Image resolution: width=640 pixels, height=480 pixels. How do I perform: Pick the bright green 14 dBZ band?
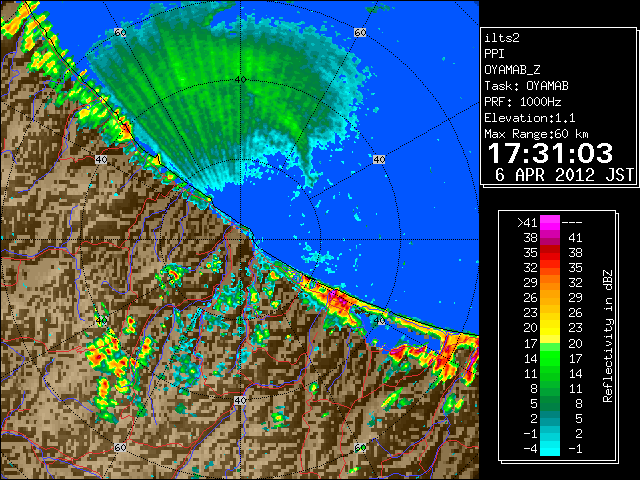(x=550, y=358)
